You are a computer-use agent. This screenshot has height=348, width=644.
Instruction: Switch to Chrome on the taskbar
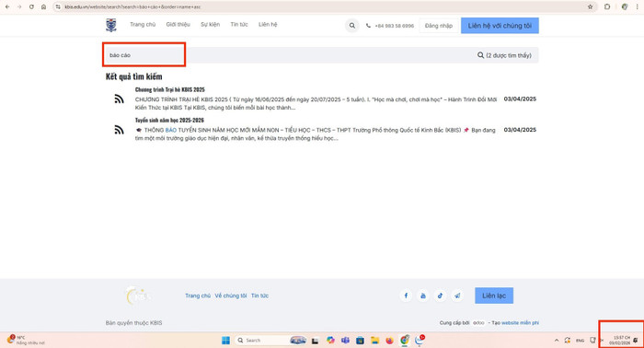(405, 341)
